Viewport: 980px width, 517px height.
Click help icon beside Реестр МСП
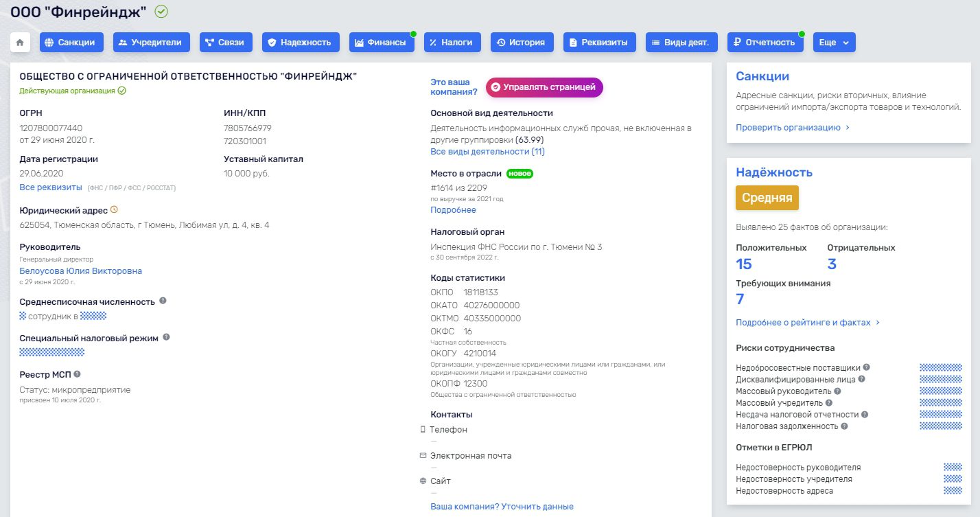77,374
